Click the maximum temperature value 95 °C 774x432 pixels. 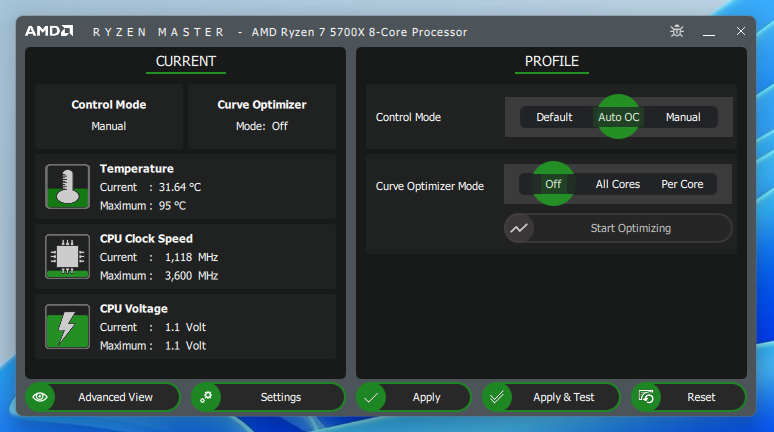(x=172, y=205)
